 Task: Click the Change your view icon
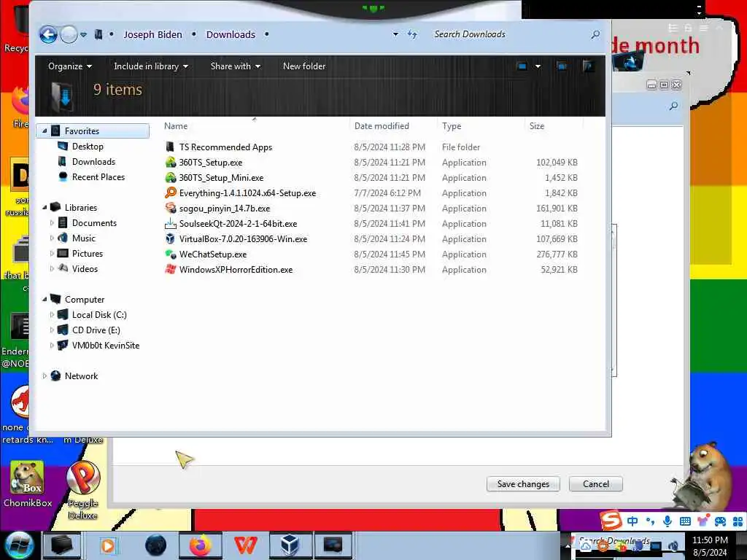pyautogui.click(x=522, y=66)
